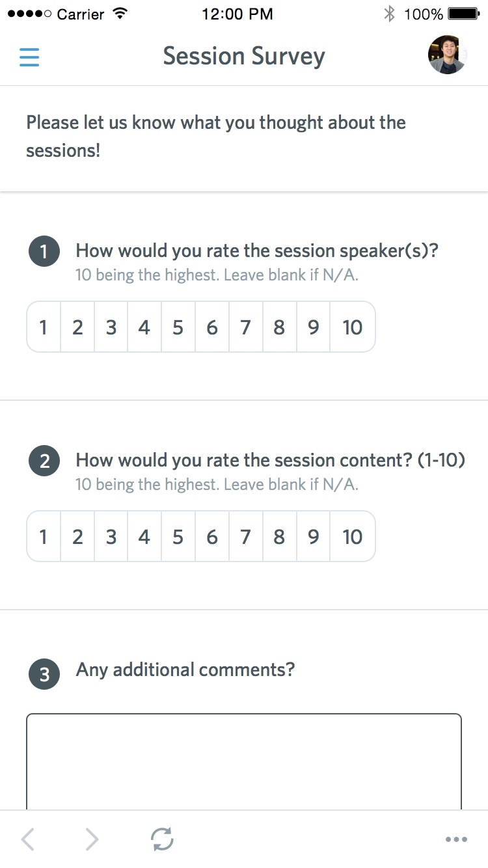Screen dimensions: 488x868
Task: Select rating 9 for session content question
Action: pyautogui.click(x=313, y=537)
